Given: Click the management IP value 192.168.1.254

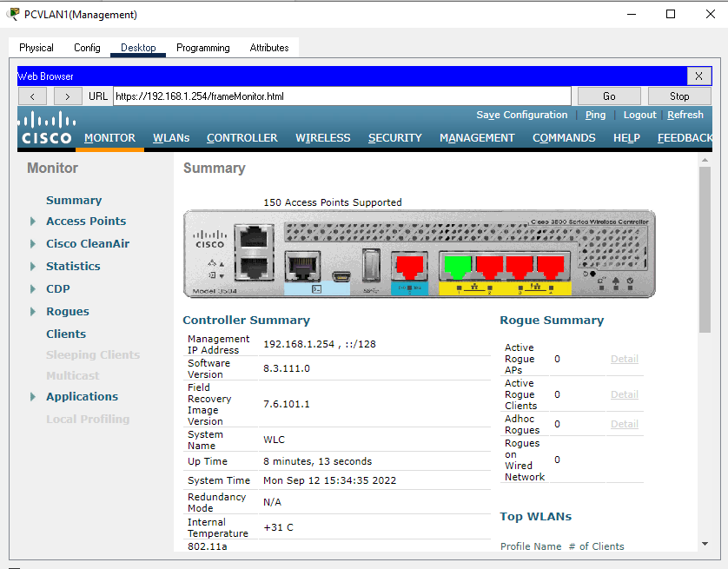Looking at the screenshot, I should (299, 344).
